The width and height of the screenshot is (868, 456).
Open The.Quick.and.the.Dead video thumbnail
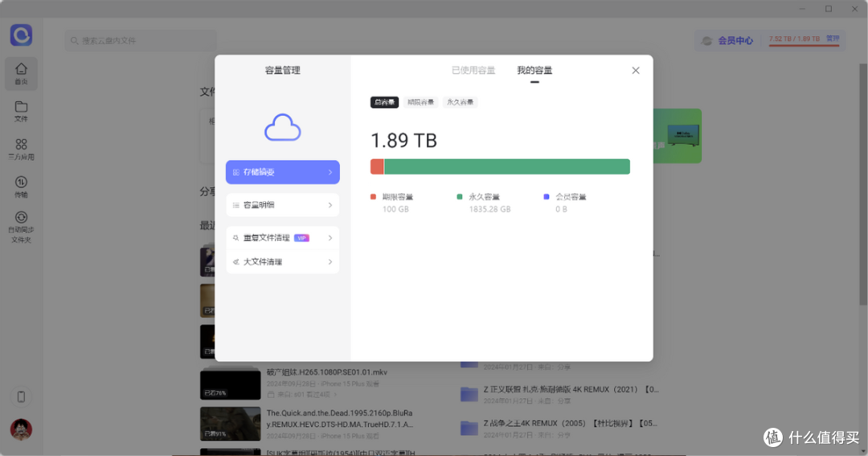[x=231, y=424]
